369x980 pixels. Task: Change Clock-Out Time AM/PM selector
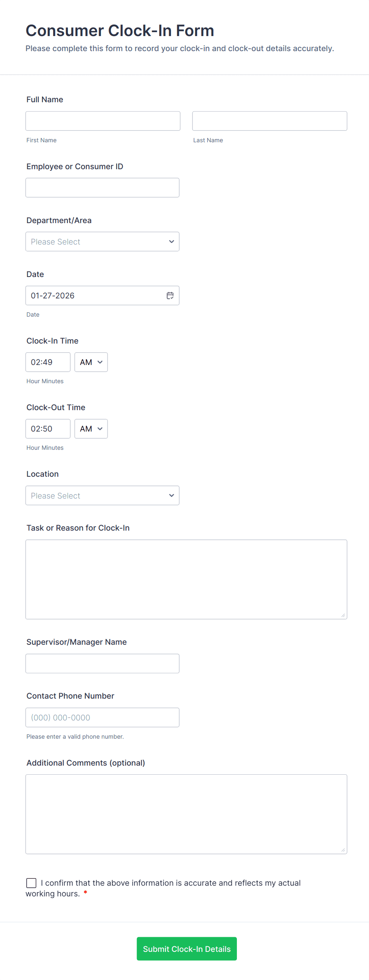pos(91,429)
